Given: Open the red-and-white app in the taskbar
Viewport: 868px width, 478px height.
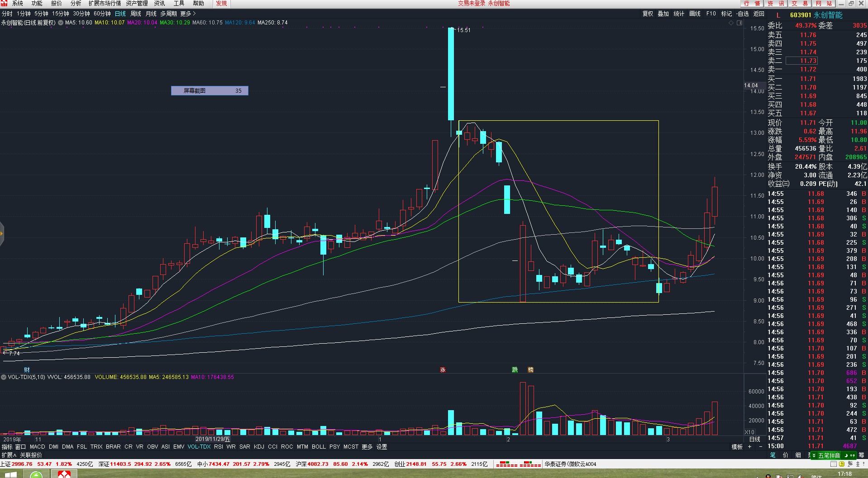Looking at the screenshot, I should coord(64,474).
